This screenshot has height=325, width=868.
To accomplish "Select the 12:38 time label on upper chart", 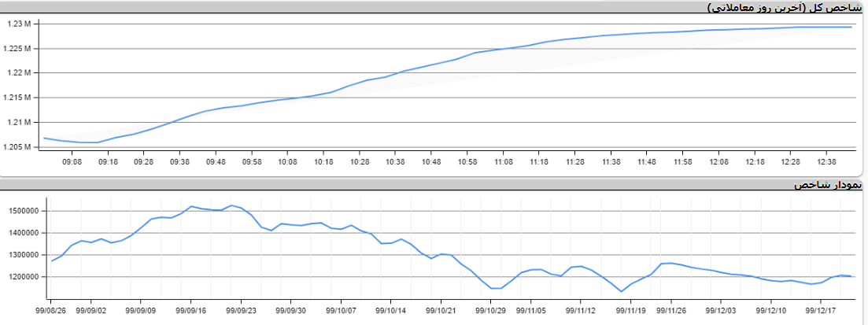I will point(827,161).
